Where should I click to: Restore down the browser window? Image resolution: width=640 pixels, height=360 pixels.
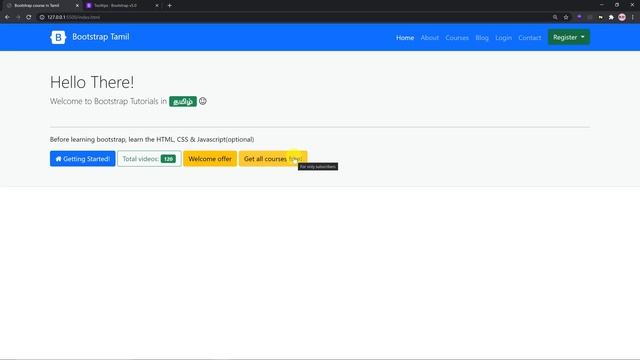pyautogui.click(x=617, y=5)
